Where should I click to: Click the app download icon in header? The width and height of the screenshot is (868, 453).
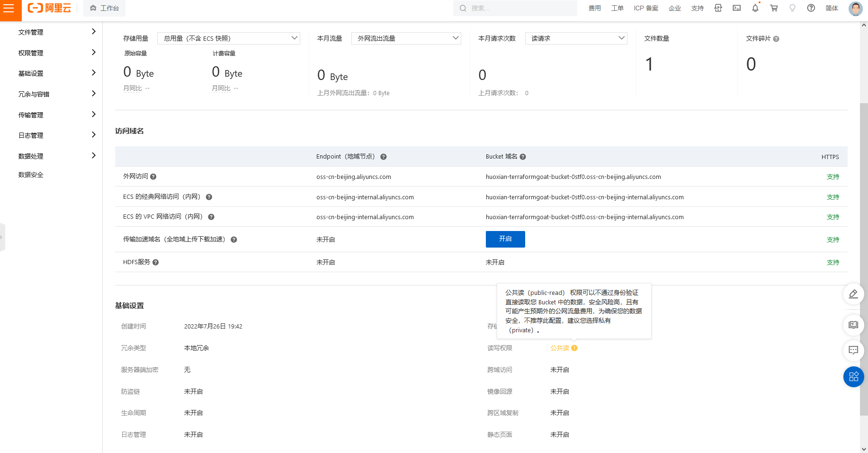click(x=718, y=8)
